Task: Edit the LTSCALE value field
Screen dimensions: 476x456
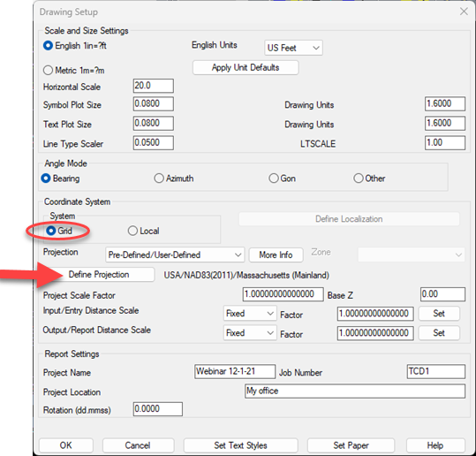Action: pyautogui.click(x=445, y=143)
